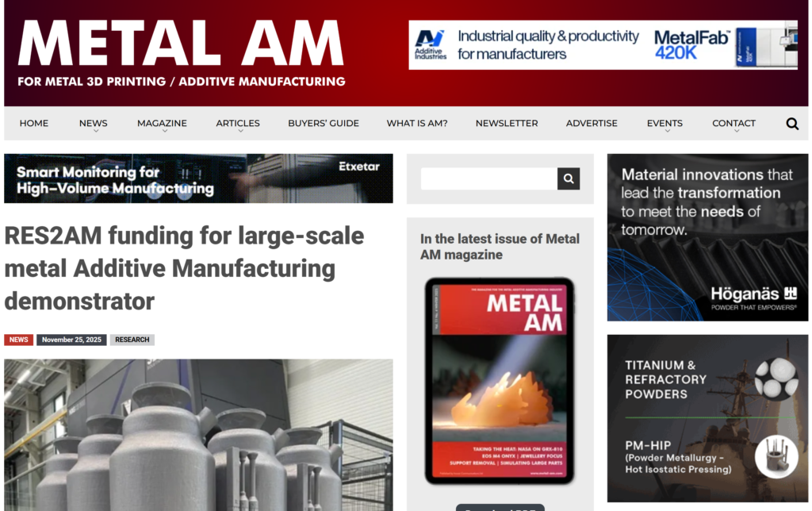This screenshot has height=511, width=812.
Task: Expand the Events dropdown menu
Action: (x=665, y=124)
